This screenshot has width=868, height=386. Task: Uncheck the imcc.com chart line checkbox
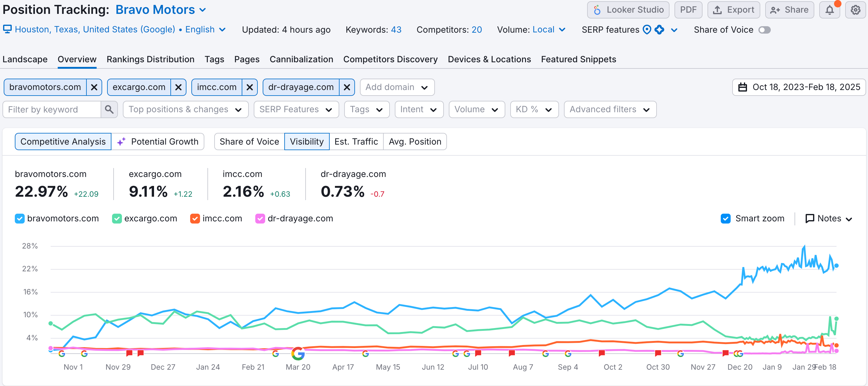[x=195, y=218]
